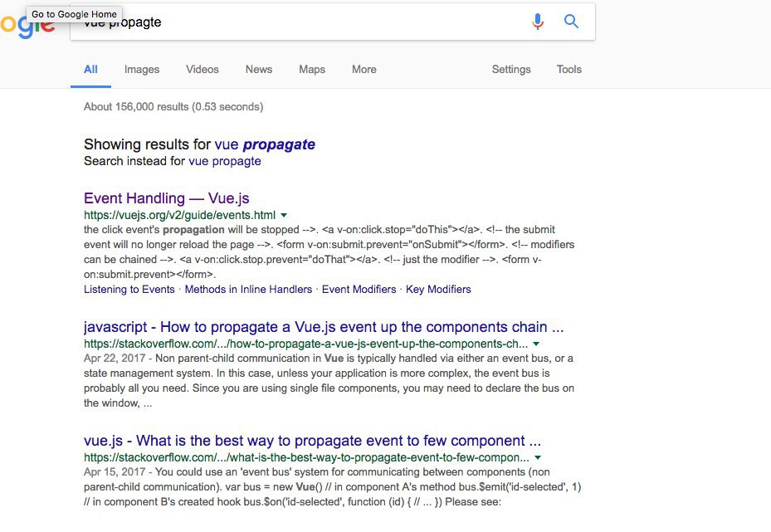
Task: Switch to the Videos tab
Action: tap(203, 70)
